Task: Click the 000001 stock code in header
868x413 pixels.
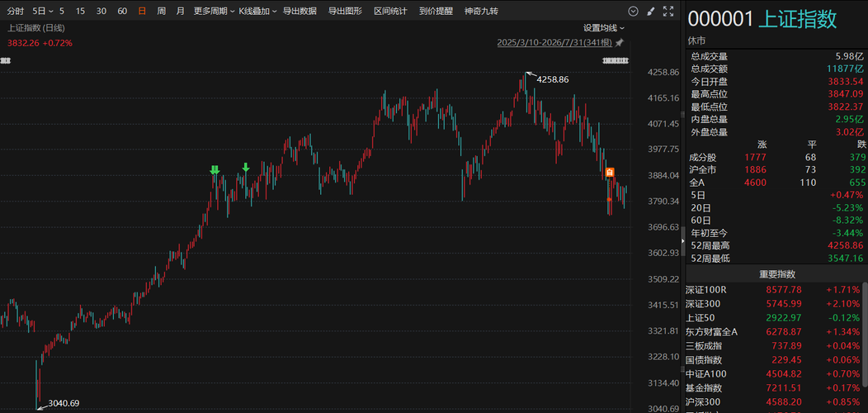Action: click(x=720, y=19)
